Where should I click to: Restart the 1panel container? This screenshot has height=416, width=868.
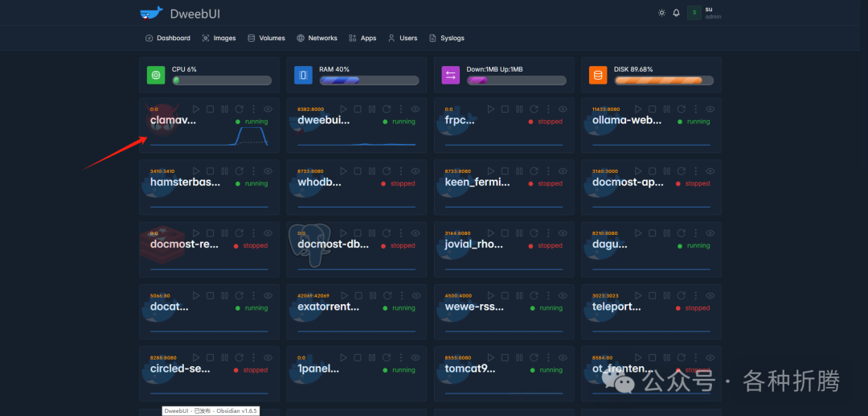[387, 358]
